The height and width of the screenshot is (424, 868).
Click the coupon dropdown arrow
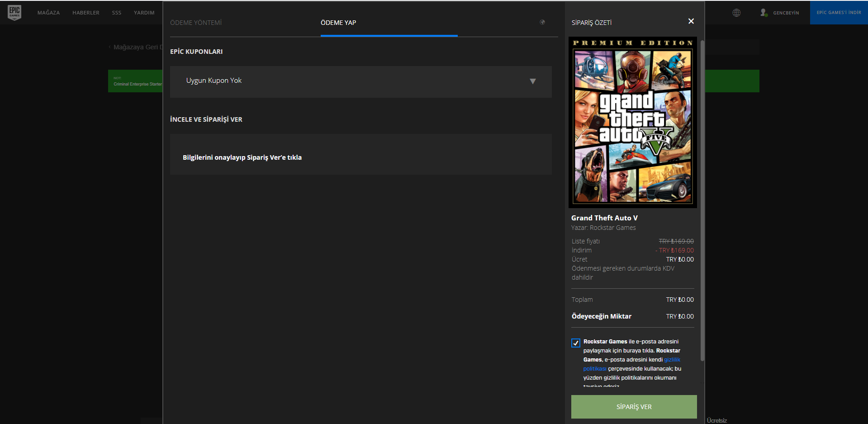click(x=532, y=81)
